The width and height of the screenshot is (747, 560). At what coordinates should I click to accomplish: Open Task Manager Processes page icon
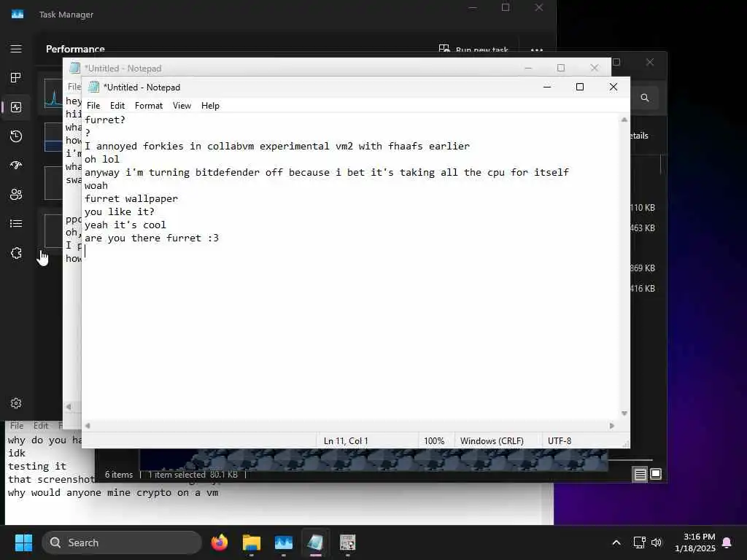pyautogui.click(x=16, y=77)
